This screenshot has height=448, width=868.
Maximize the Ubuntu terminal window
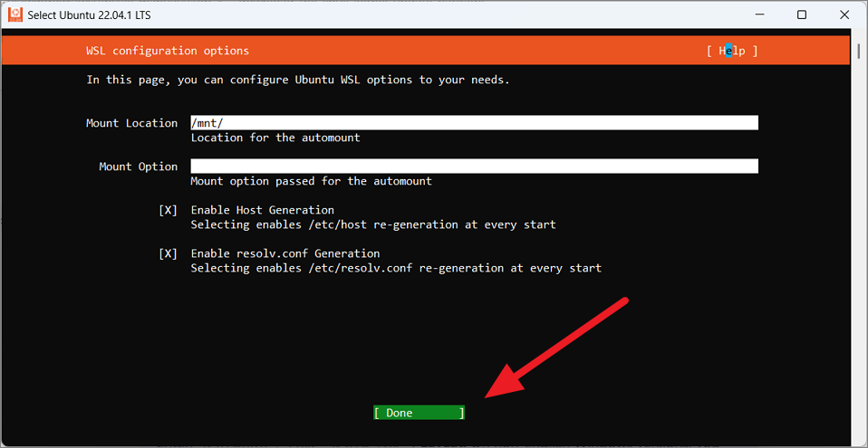coord(802,14)
